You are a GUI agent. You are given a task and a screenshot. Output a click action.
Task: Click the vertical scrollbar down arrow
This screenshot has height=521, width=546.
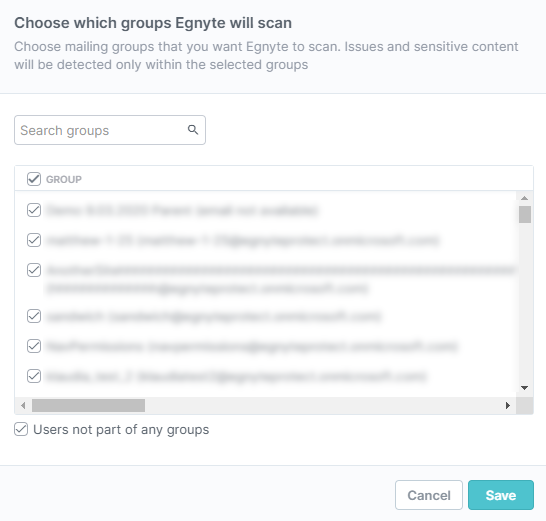tap(524, 388)
